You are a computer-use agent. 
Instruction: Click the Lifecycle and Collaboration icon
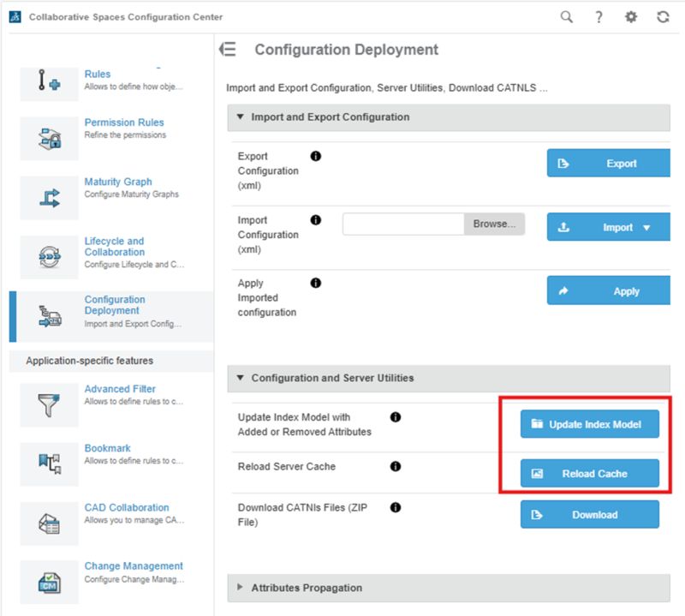tap(48, 254)
